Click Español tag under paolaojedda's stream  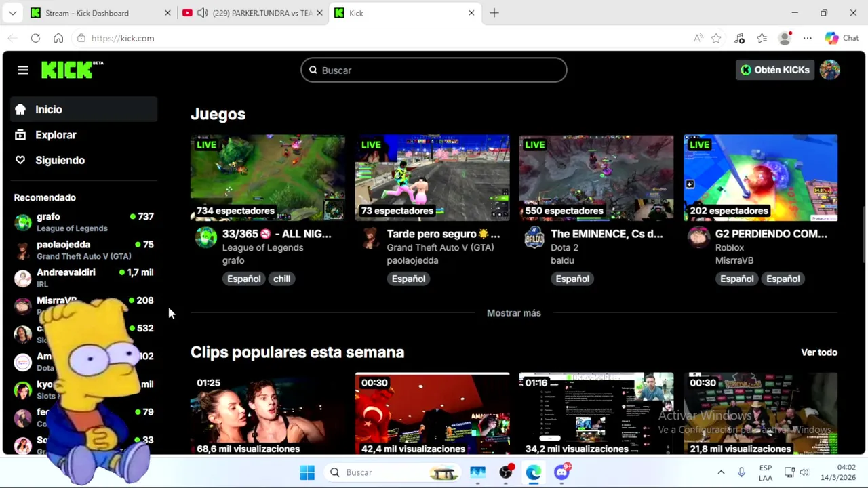click(408, 279)
